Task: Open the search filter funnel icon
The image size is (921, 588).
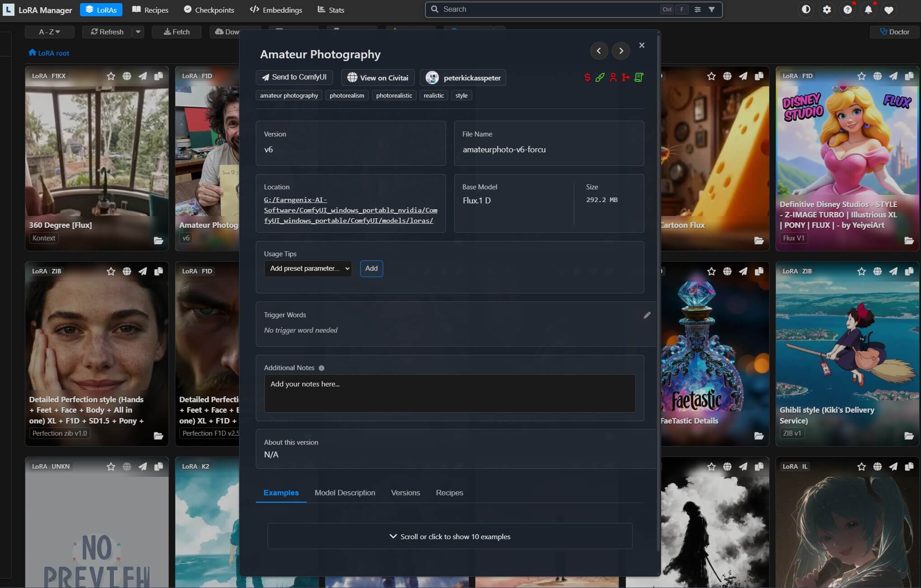Action: click(x=712, y=9)
